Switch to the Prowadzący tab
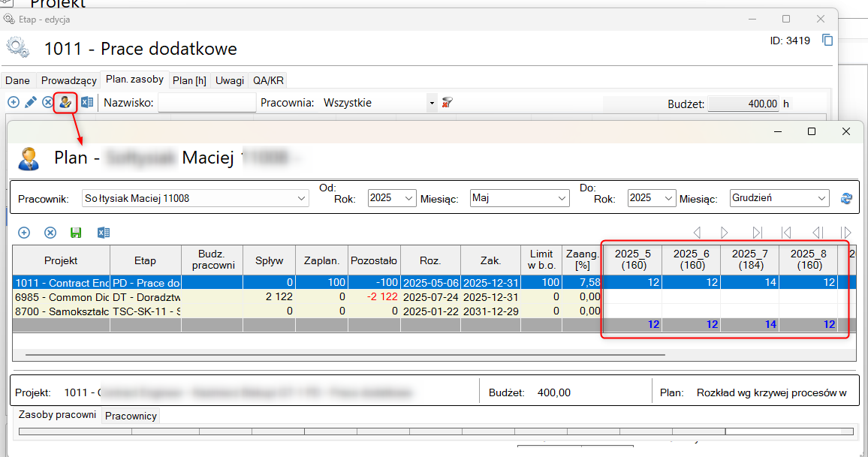The height and width of the screenshot is (457, 868). click(68, 80)
